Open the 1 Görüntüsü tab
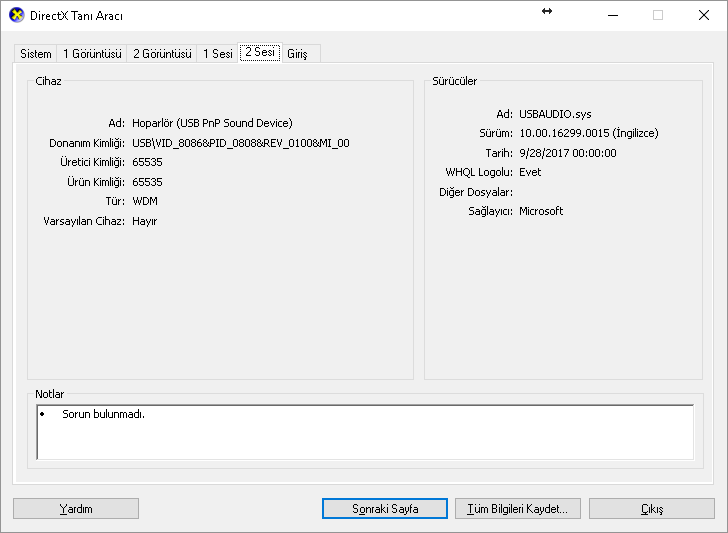The height and width of the screenshot is (533, 728). tap(92, 54)
